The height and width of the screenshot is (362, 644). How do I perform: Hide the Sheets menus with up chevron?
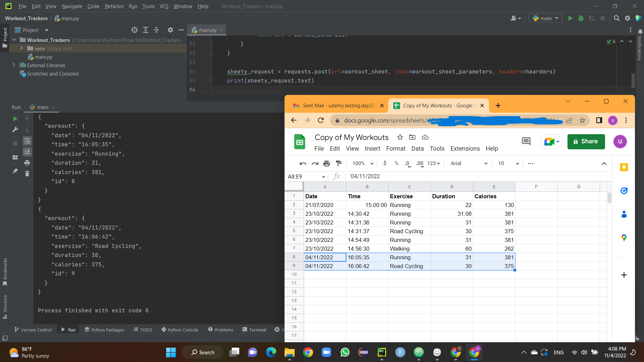[x=604, y=163]
